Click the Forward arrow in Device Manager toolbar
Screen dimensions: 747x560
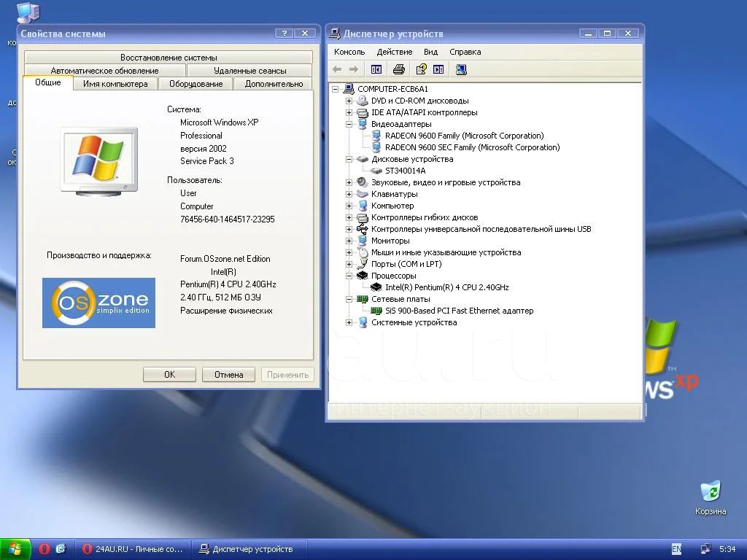[354, 69]
